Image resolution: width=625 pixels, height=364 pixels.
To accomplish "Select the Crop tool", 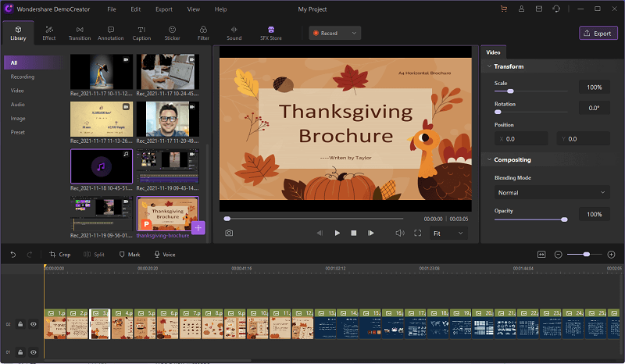I will [x=59, y=255].
